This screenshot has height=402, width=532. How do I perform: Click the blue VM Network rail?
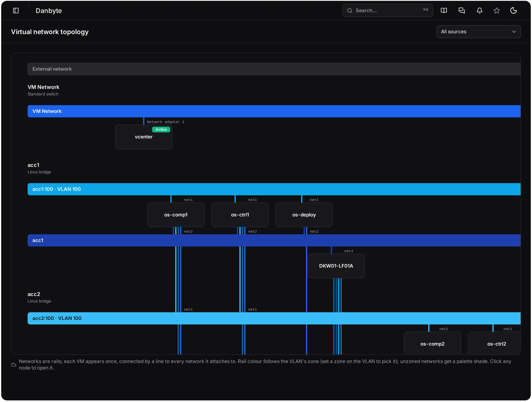click(x=274, y=111)
